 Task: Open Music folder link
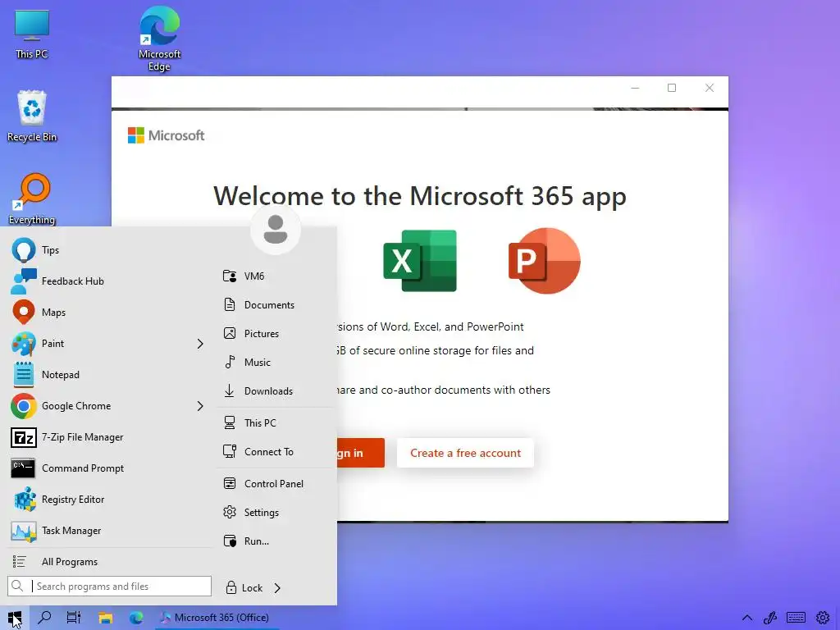point(276,362)
